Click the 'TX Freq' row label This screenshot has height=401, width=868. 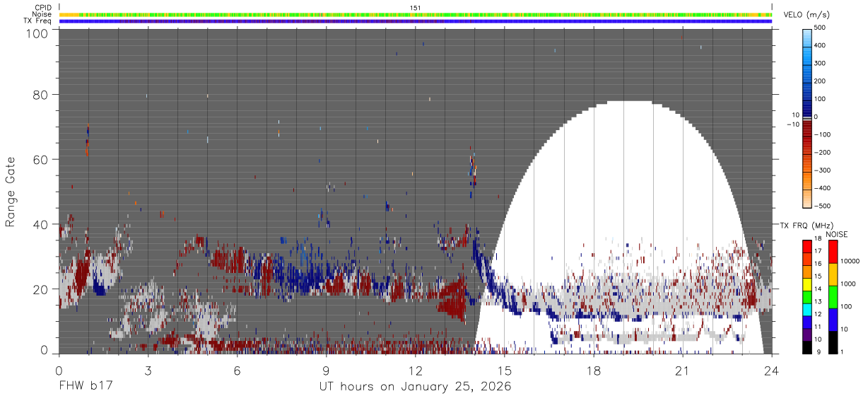(x=38, y=21)
